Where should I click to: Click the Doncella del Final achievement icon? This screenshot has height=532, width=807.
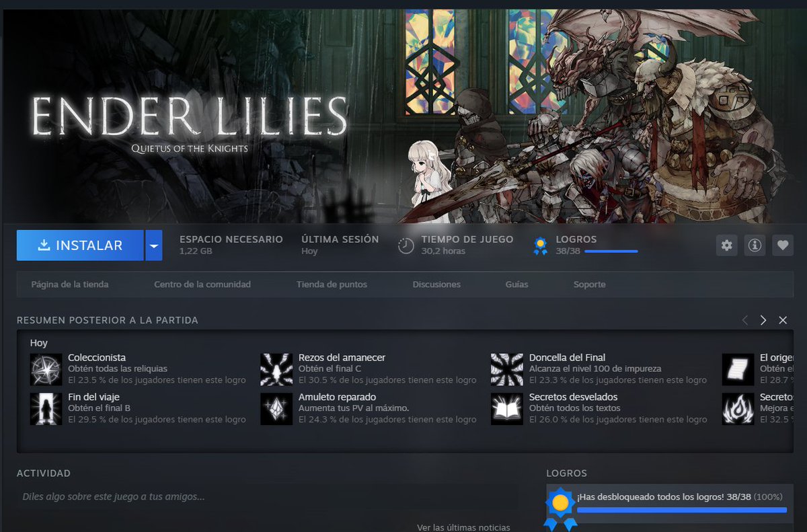coord(507,369)
